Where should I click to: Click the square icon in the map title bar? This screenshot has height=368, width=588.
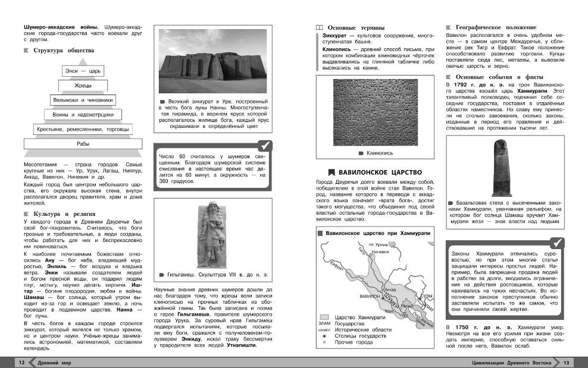pyautogui.click(x=320, y=234)
